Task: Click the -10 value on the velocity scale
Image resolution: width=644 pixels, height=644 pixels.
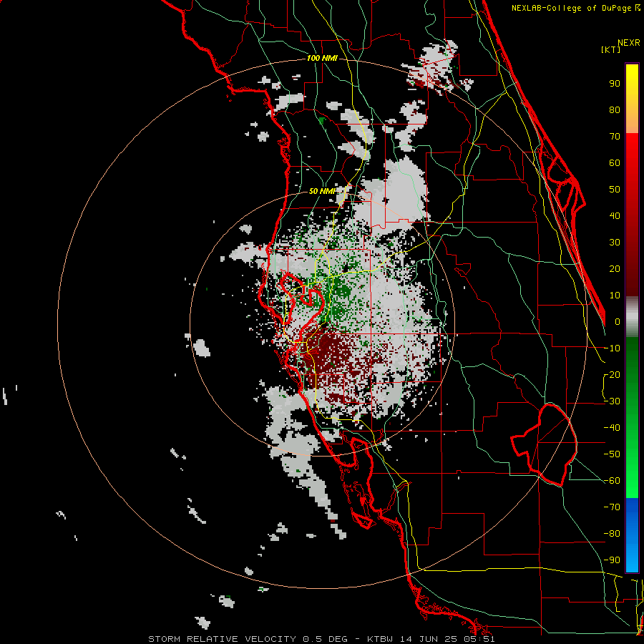Action: click(612, 348)
